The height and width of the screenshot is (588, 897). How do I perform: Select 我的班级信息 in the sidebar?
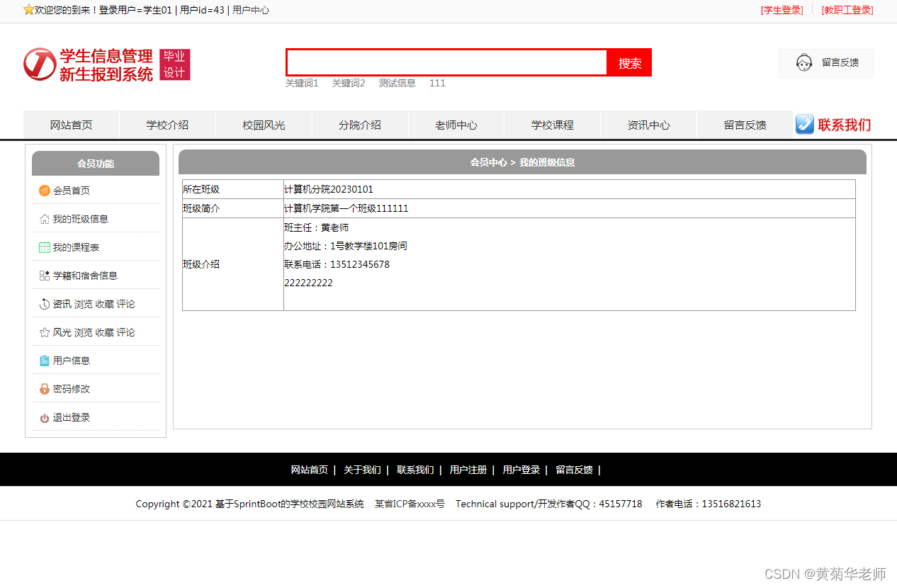tap(81, 219)
